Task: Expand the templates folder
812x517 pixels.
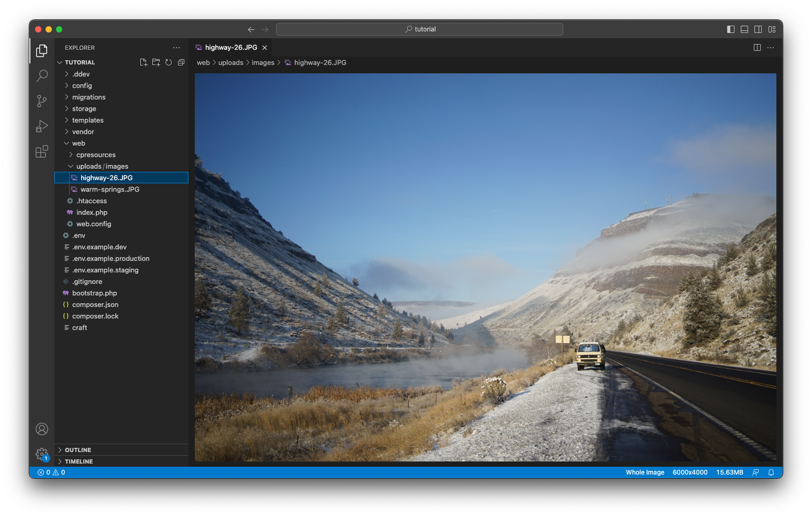Action: pos(87,120)
